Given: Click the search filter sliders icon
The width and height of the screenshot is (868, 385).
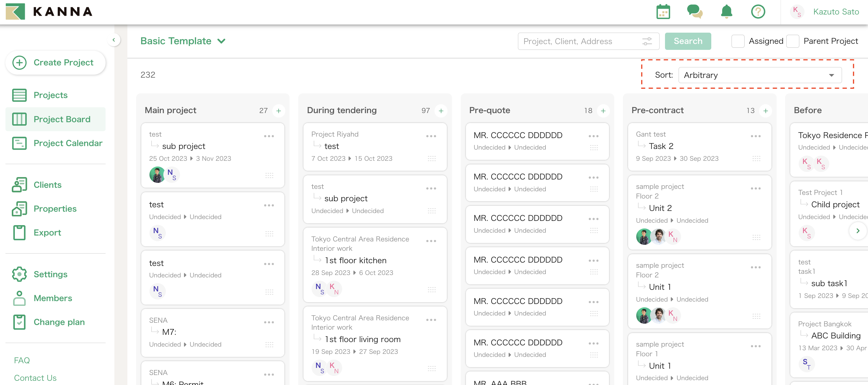Looking at the screenshot, I should [647, 41].
